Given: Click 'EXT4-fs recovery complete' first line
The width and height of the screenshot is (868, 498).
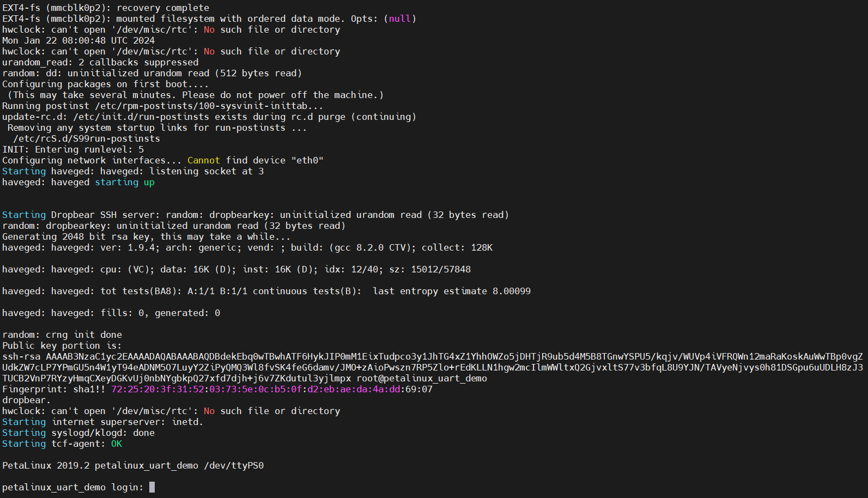Looking at the screenshot, I should [106, 8].
